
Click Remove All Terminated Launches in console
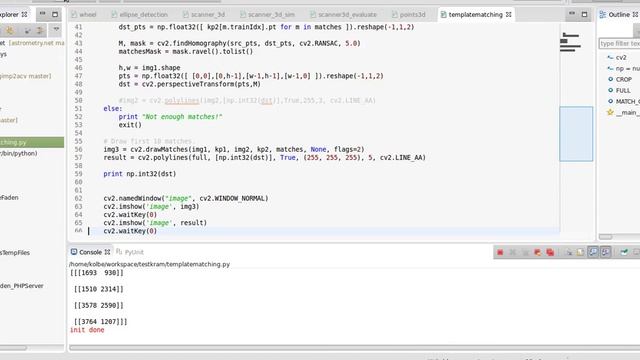[525, 253]
